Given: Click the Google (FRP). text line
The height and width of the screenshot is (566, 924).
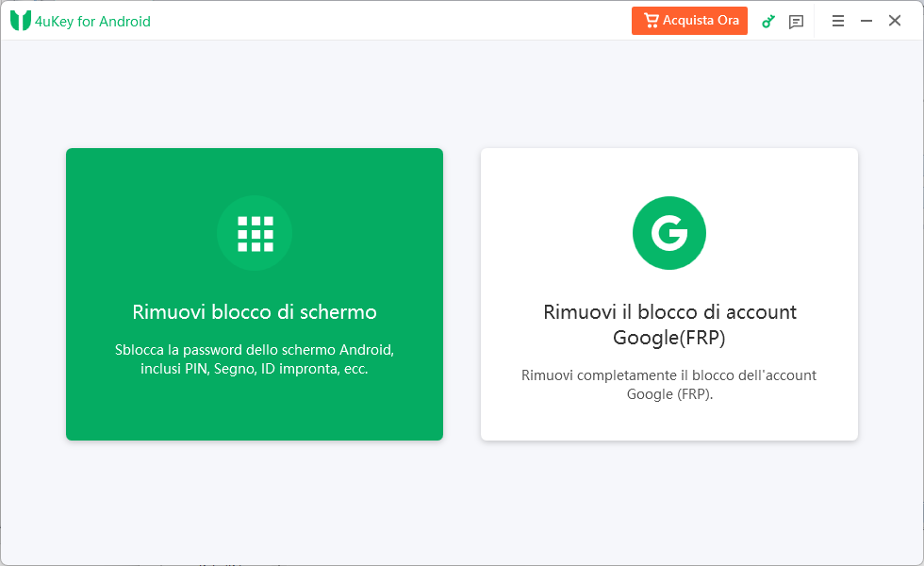Looking at the screenshot, I should click(x=669, y=394).
